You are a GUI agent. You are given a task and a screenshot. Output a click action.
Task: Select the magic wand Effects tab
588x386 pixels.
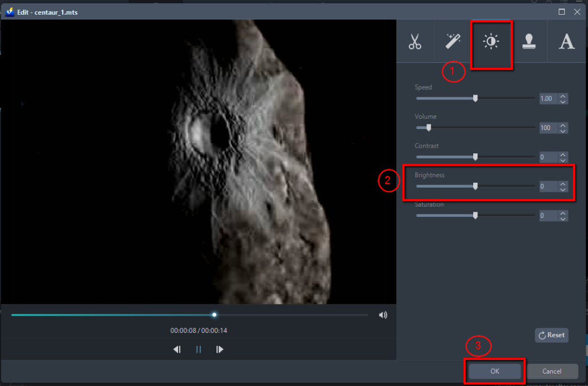[453, 41]
